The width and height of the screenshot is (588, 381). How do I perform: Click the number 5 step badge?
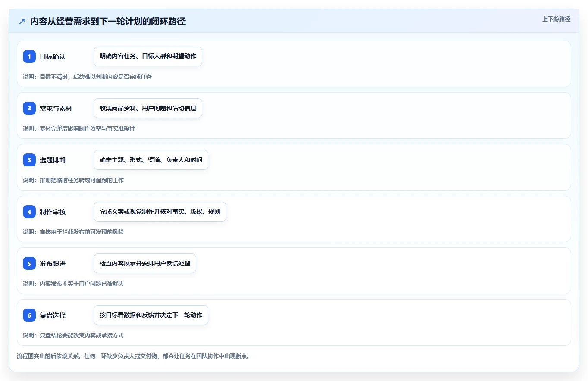coord(29,263)
